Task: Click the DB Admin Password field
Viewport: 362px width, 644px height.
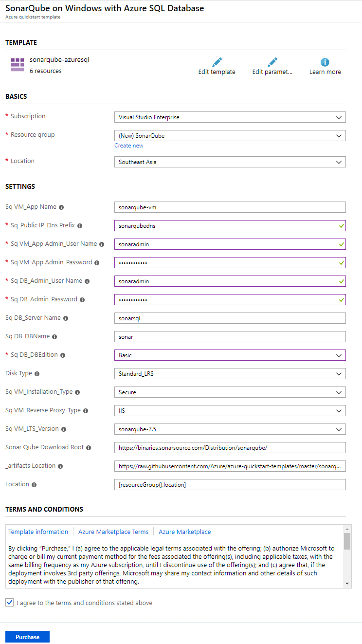Action: [230, 300]
